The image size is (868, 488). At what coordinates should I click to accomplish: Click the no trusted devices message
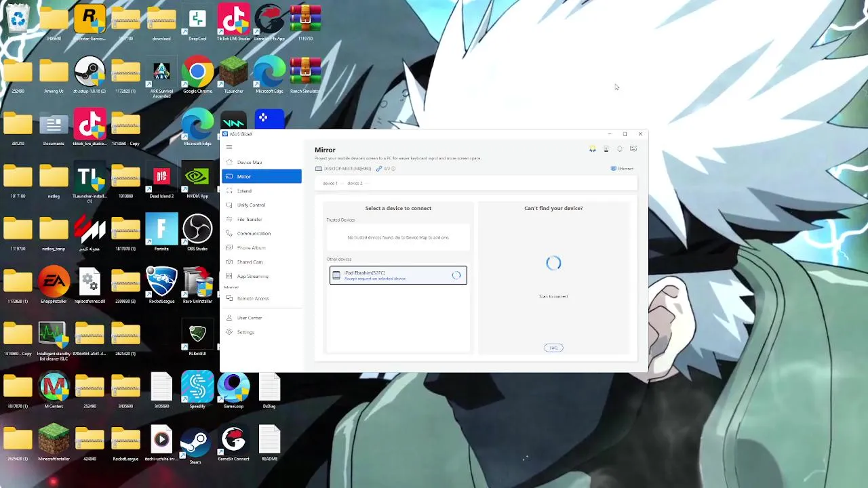pyautogui.click(x=398, y=238)
